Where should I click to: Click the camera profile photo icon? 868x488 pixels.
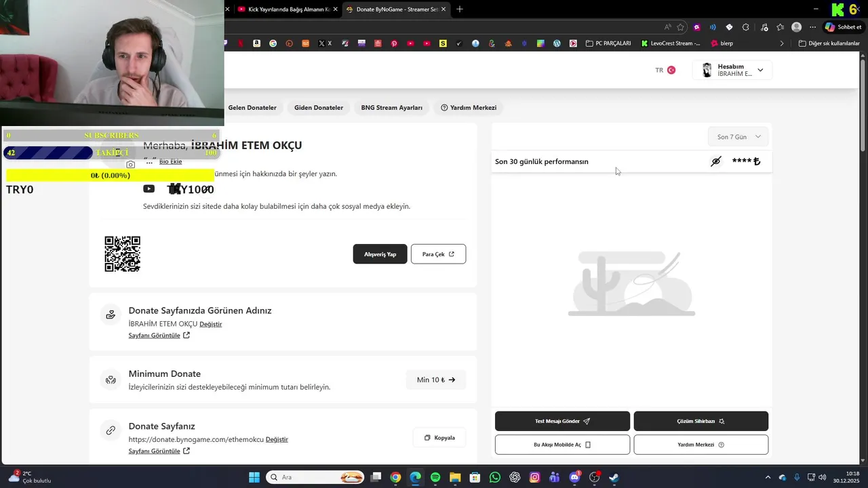pos(131,165)
